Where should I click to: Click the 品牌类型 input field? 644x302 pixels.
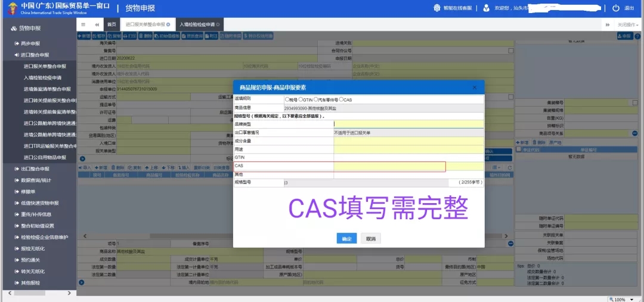pos(408,124)
